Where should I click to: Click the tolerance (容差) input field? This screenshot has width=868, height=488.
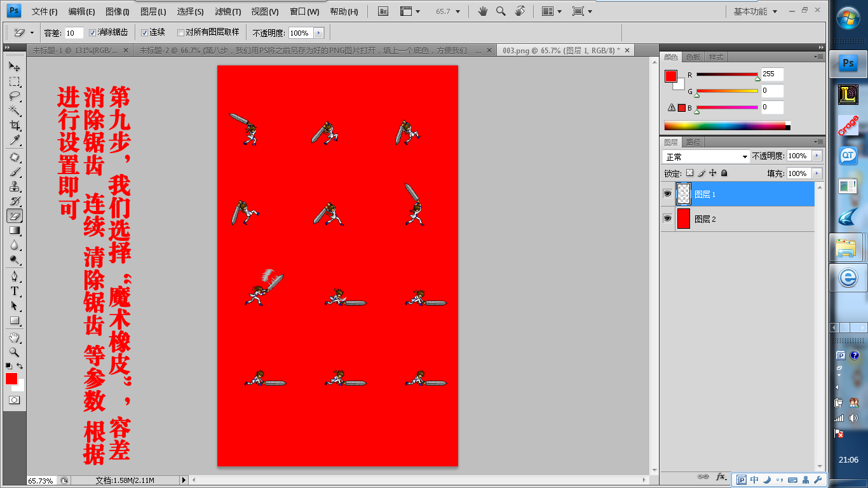coord(74,33)
